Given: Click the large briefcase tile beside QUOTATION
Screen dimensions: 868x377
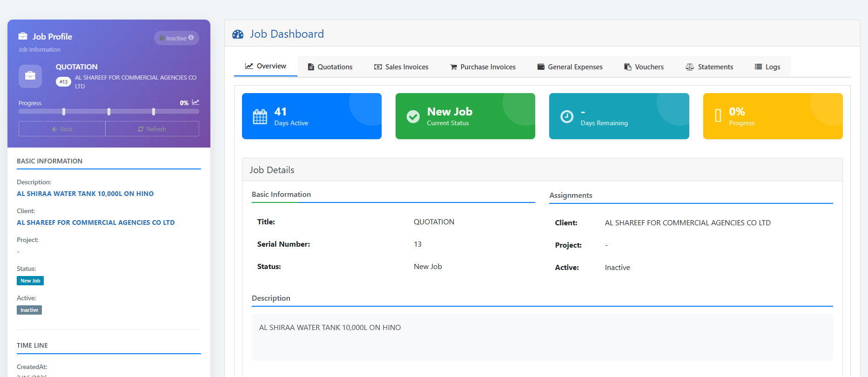Looking at the screenshot, I should [x=30, y=76].
